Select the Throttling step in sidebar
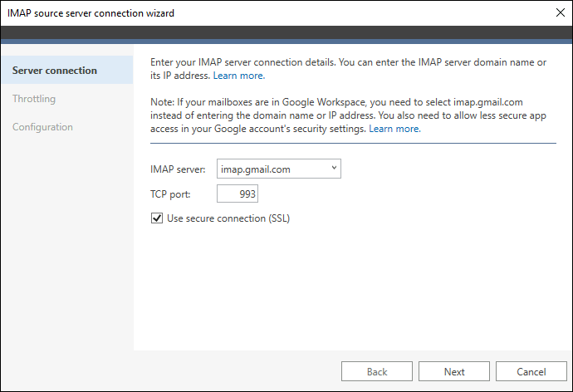 34,99
